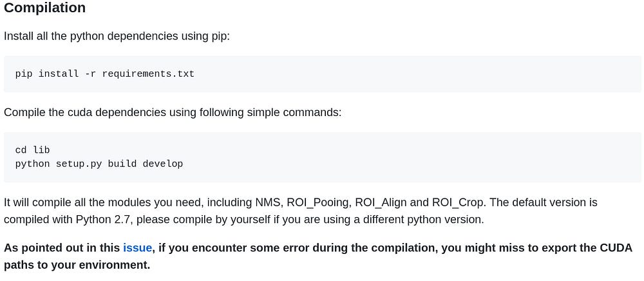Image resolution: width=644 pixels, height=281 pixels.
Task: Click the "cd lib" command line
Action: 32,150
